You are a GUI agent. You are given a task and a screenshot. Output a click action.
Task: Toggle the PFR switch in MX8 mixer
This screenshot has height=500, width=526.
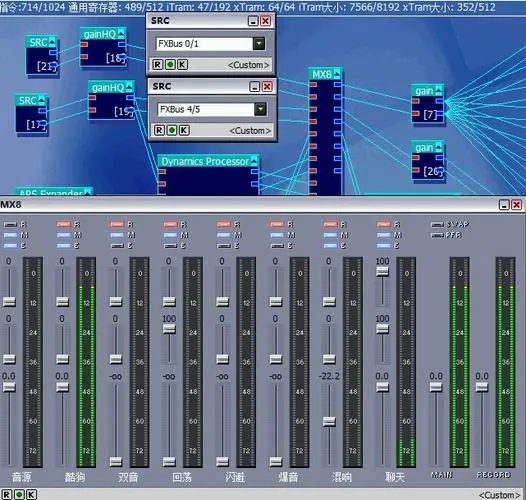(437, 235)
